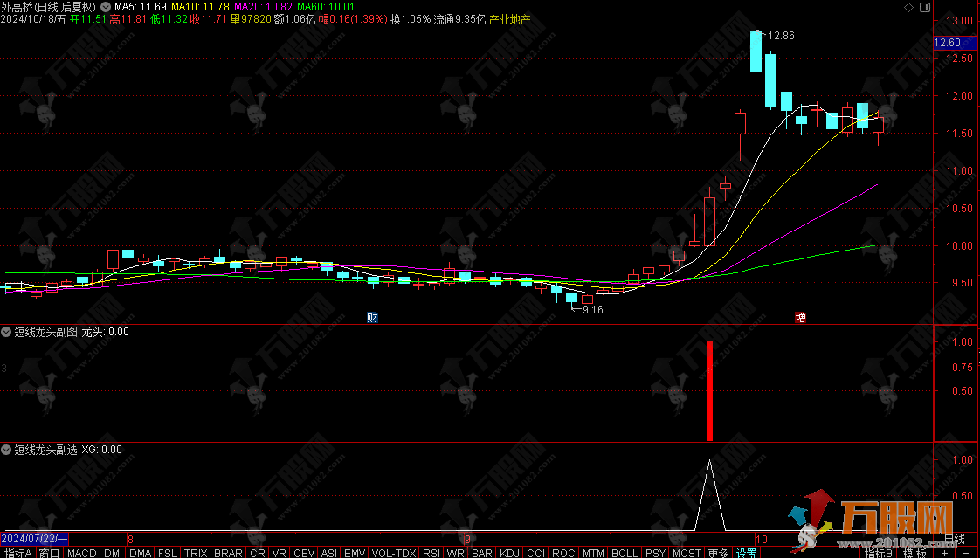Click the 财 marker below the candles
Image resolution: width=980 pixels, height=558 pixels.
coord(372,318)
